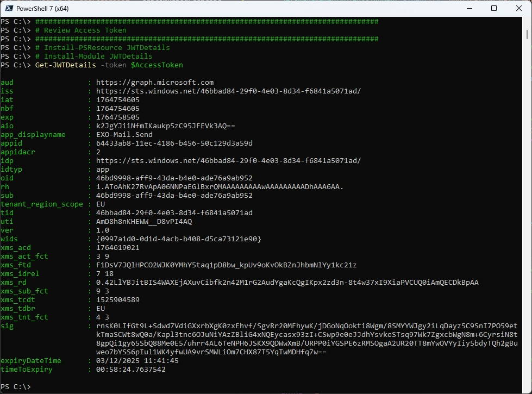
Task: Click the '# Review Access Token' comment
Action: 81,30
